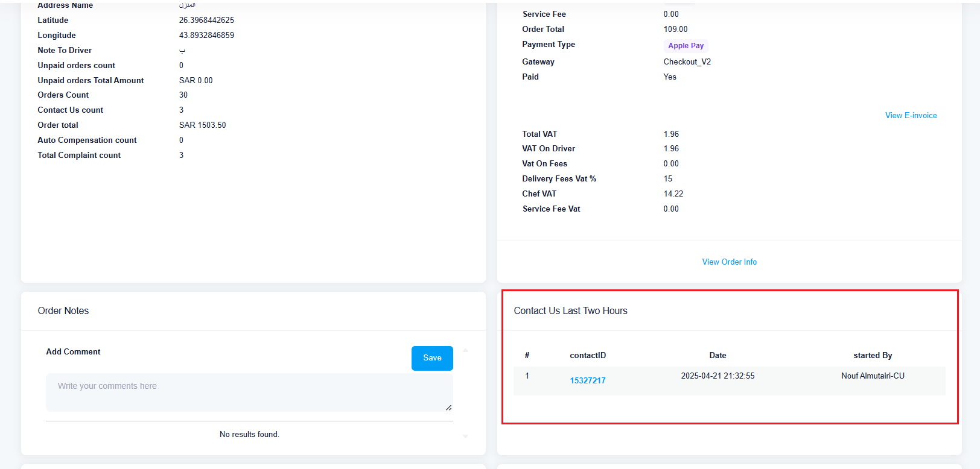Image resolution: width=980 pixels, height=469 pixels.
Task: Click the Unpaid orders Total Amount SAR 0.00
Action: [x=196, y=80]
